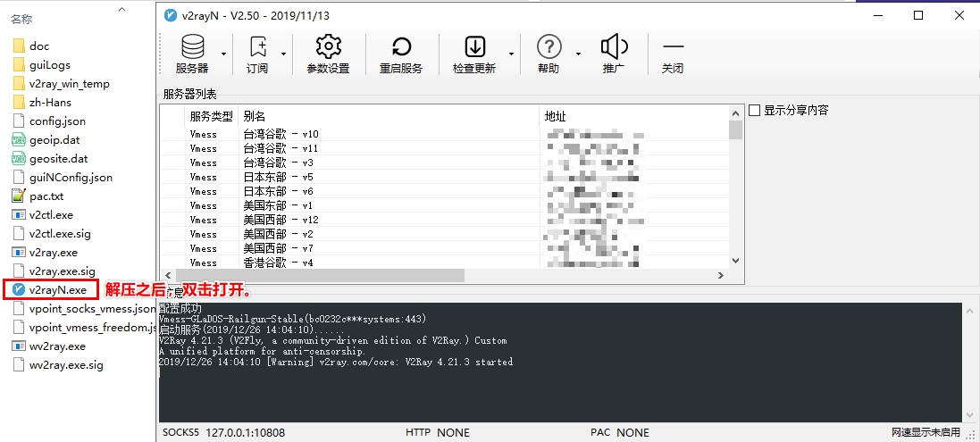Click the horizontal scrollbar thumb of server list
Image resolution: width=980 pixels, height=442 pixels.
coord(320,275)
